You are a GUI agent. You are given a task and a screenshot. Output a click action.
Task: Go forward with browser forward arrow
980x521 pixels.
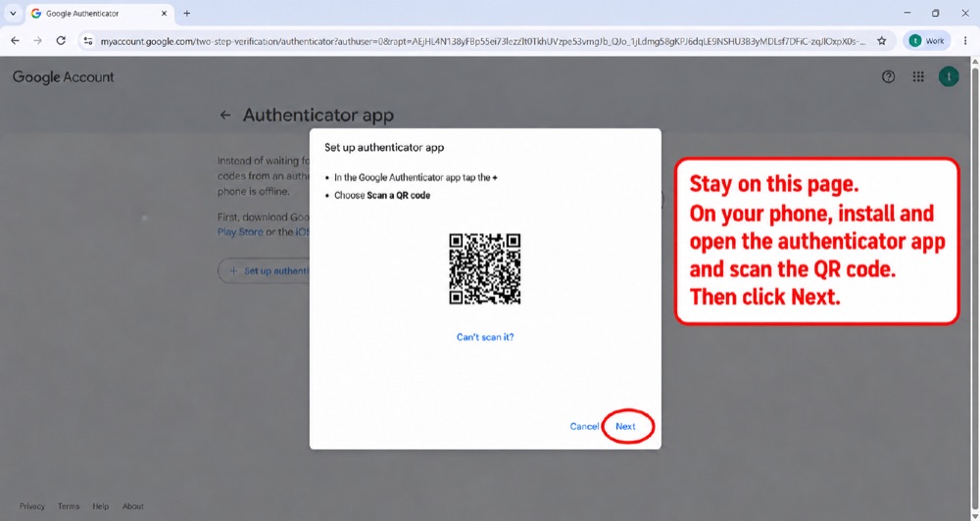click(x=37, y=40)
